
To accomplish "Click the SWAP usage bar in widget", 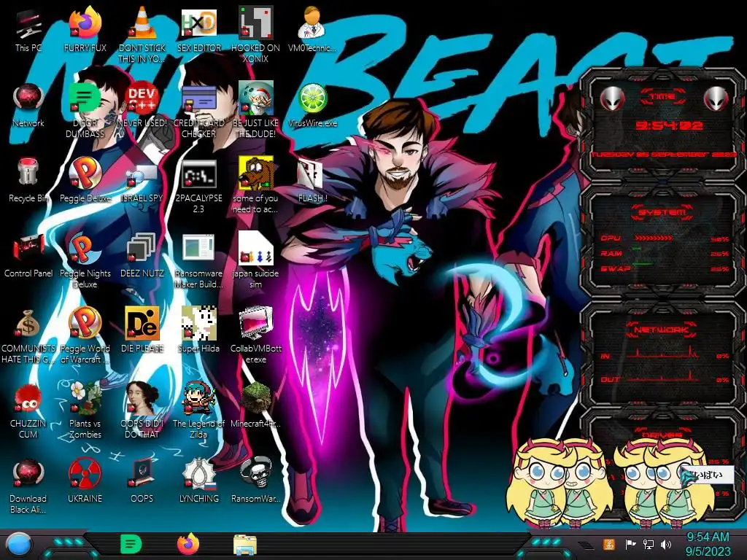I will tap(642, 264).
